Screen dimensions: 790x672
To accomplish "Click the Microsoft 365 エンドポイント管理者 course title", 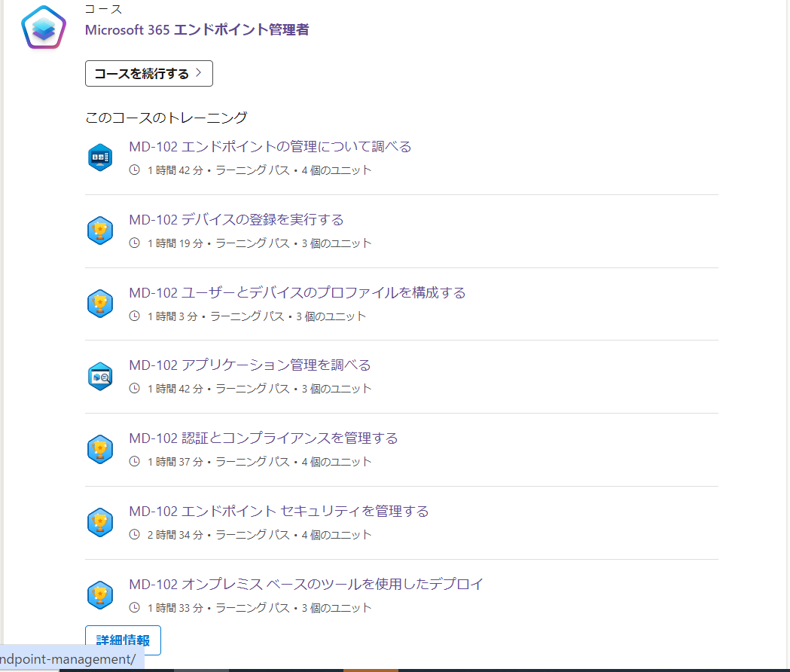I will (196, 30).
